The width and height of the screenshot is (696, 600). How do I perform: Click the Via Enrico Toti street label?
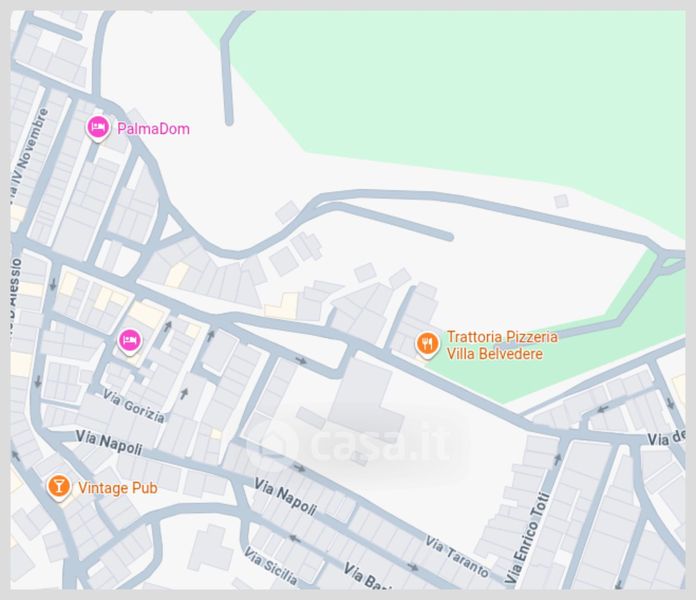[x=528, y=537]
